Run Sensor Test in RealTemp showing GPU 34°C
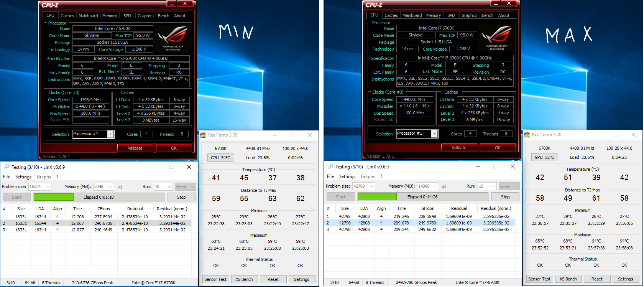 [x=215, y=279]
